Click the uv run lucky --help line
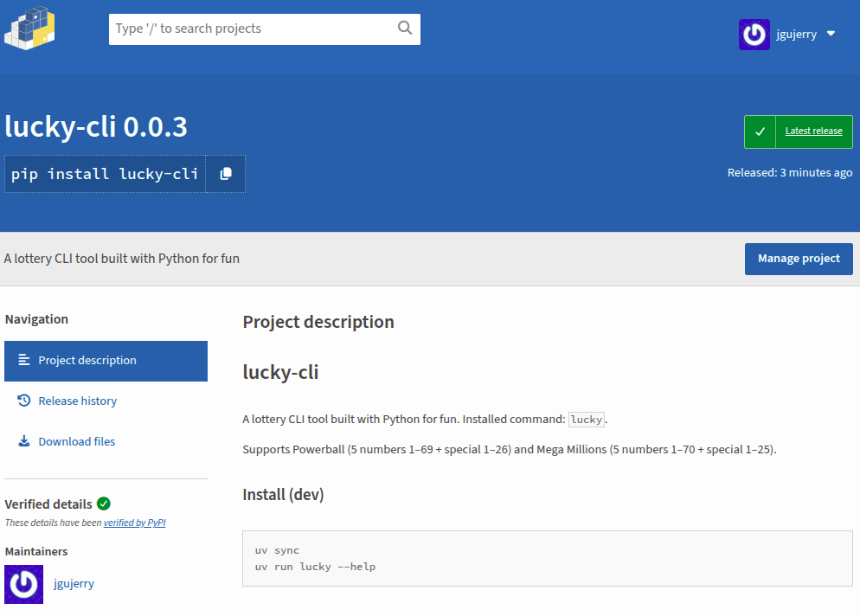Viewport: 860px width, 616px height. (x=315, y=567)
